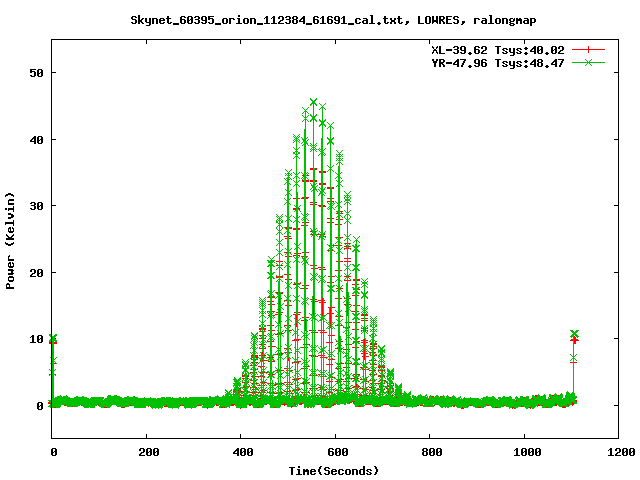Click the x-axis tick label 600
This screenshot has width=640, height=480.
point(338,452)
